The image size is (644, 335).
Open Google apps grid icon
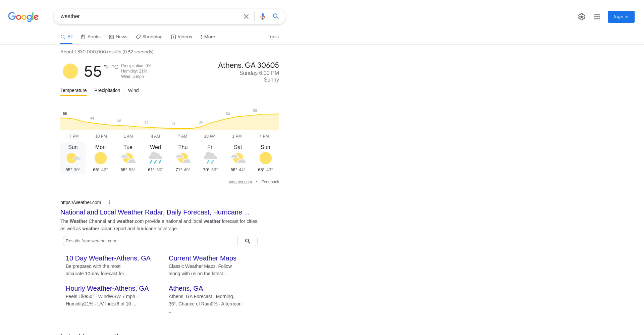pos(597,17)
